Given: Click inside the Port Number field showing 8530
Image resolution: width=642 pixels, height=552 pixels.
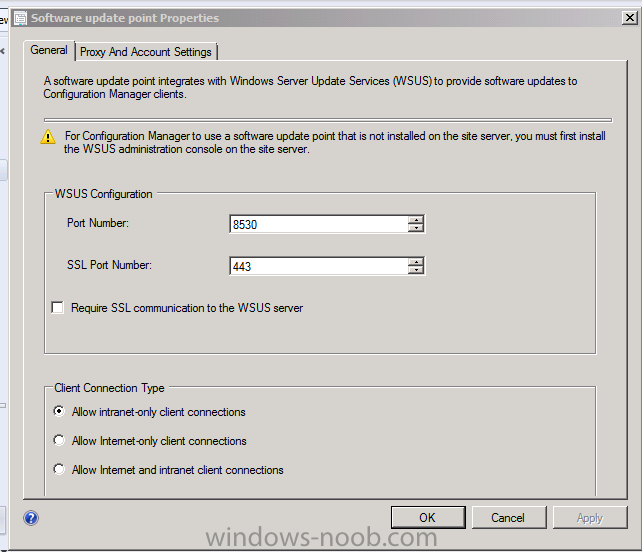Looking at the screenshot, I should tap(319, 224).
